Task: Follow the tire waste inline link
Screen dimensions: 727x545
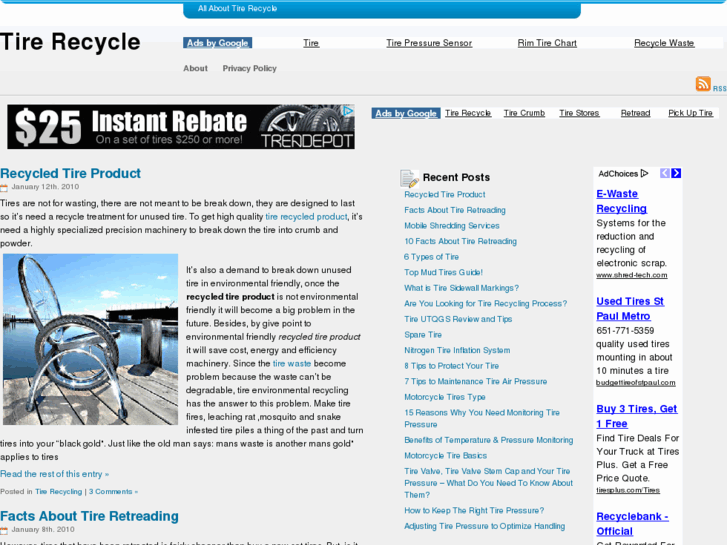Action: click(292, 364)
